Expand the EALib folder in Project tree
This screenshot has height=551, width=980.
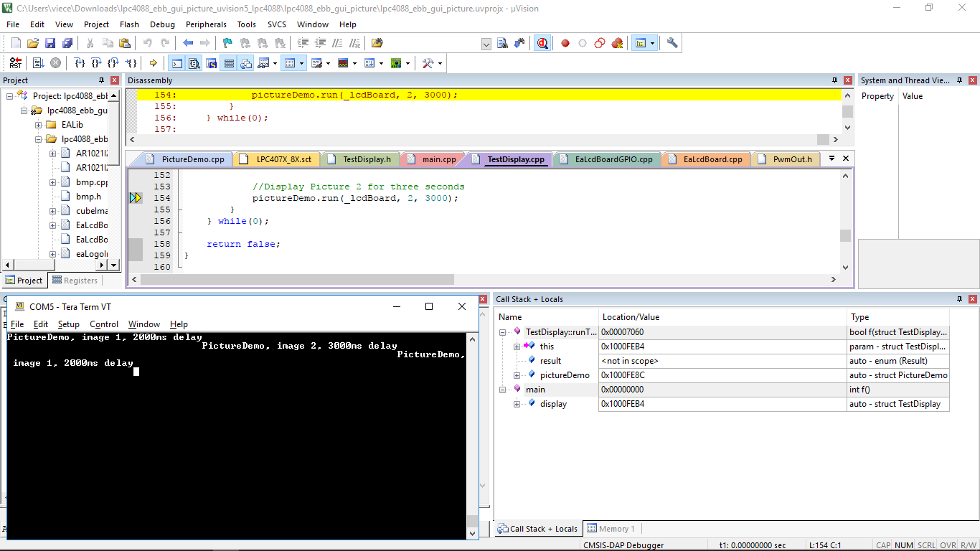(39, 125)
